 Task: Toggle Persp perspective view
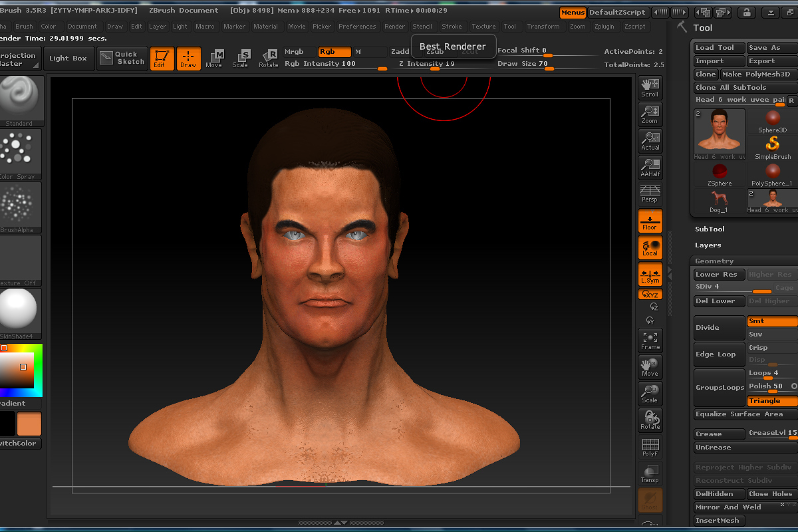tap(650, 194)
